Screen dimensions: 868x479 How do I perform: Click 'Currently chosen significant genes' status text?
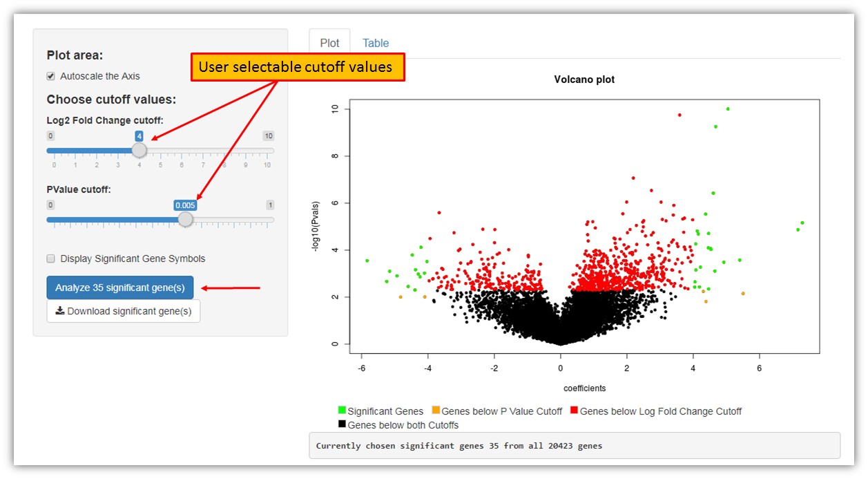pos(459,446)
